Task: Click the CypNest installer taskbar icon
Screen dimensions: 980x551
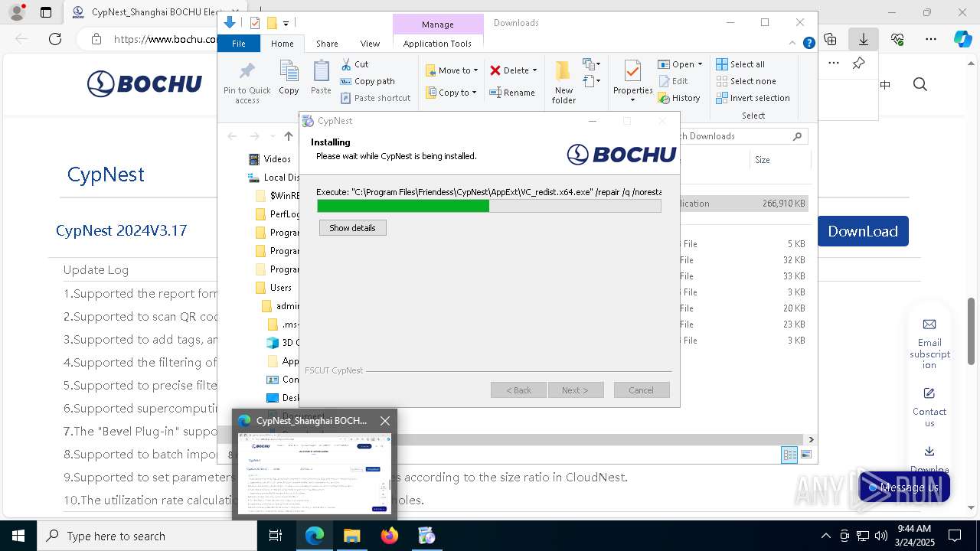Action: click(426, 536)
